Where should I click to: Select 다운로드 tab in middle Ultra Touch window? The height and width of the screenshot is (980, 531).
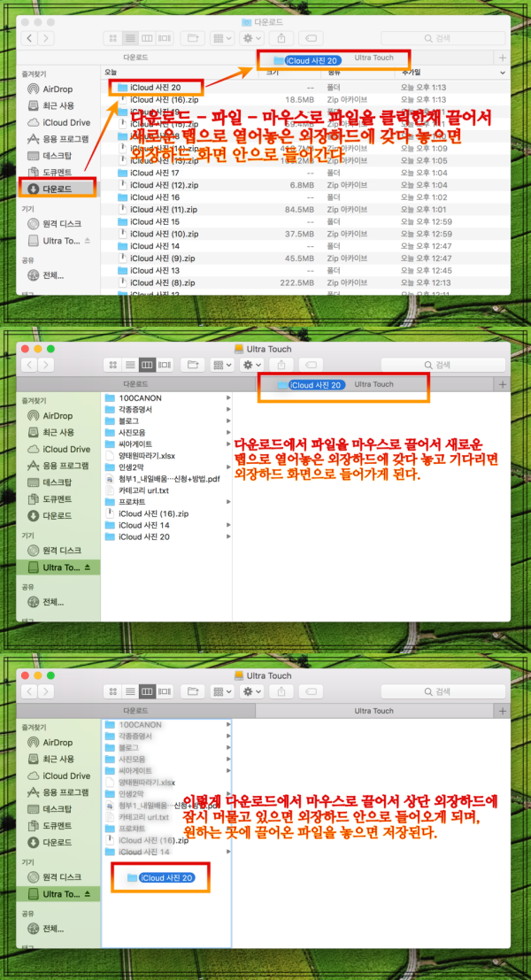pyautogui.click(x=135, y=384)
